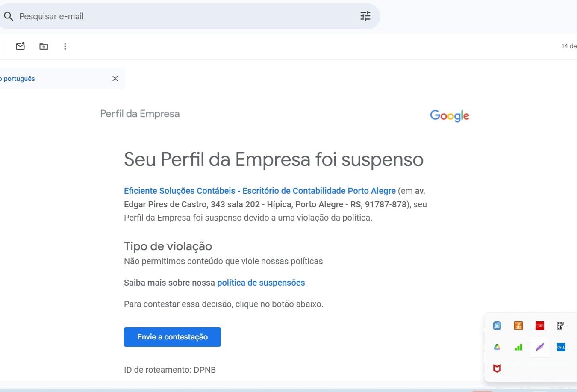Dismiss the português translation banner

(115, 79)
